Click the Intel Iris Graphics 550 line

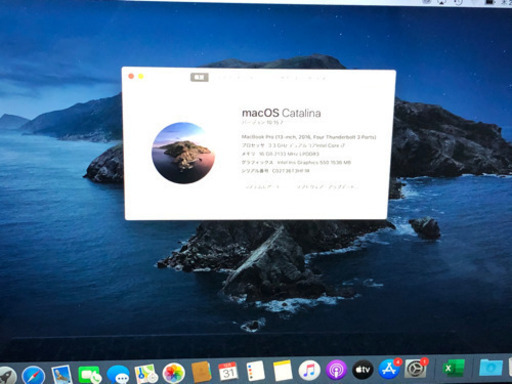pos(296,162)
